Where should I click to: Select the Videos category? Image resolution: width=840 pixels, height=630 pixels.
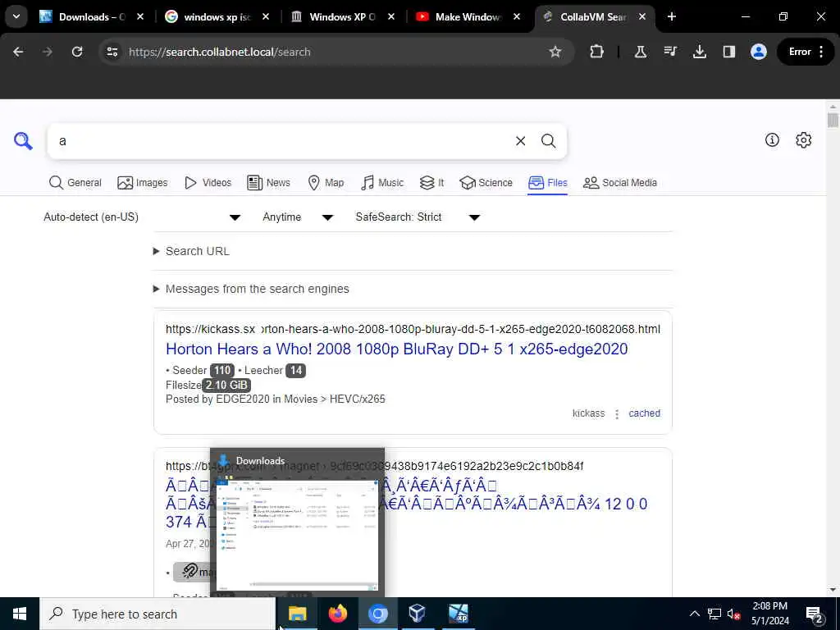[x=208, y=183]
